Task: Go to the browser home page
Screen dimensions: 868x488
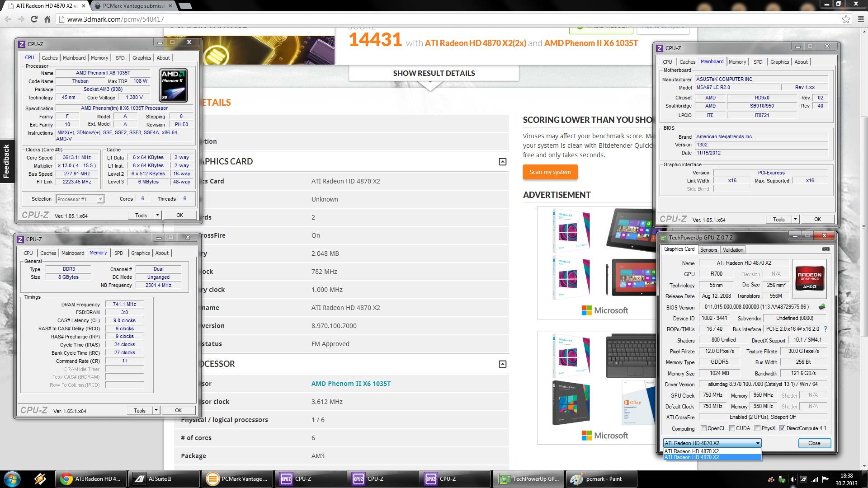Action: pyautogui.click(x=47, y=19)
